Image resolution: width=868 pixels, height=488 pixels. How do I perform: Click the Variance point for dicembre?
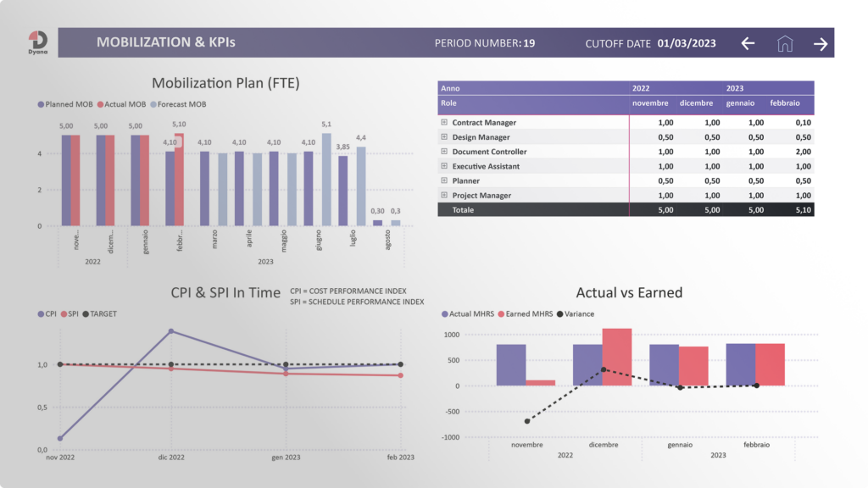pos(604,369)
